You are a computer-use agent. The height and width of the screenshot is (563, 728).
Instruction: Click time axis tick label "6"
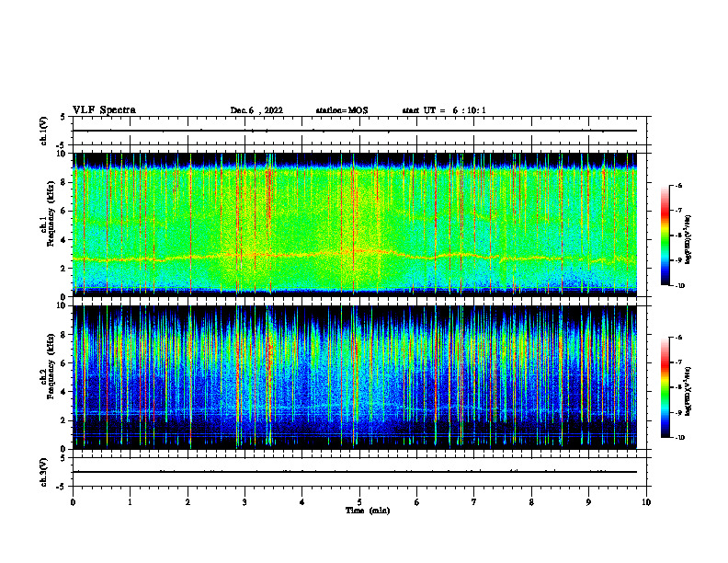[417, 502]
